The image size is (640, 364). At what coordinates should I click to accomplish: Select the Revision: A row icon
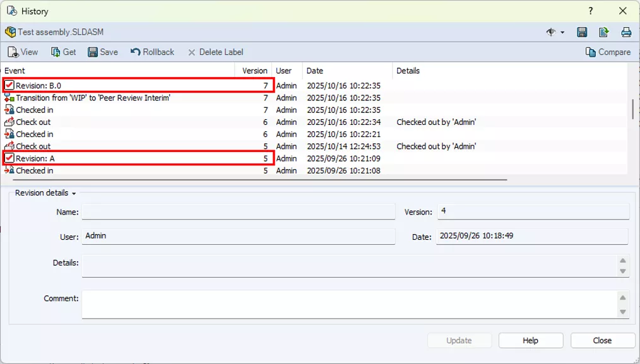9,158
